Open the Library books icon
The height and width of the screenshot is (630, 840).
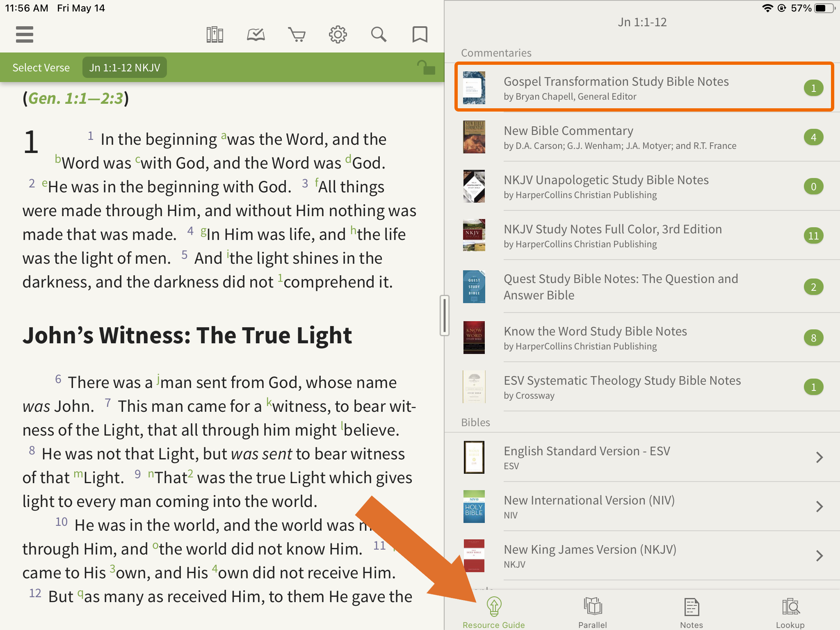(x=215, y=34)
